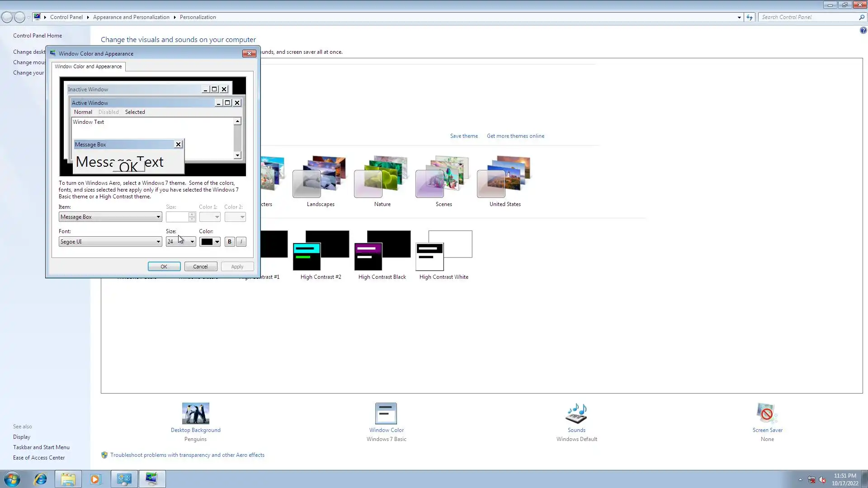This screenshot has height=488, width=868.
Task: Click the Search Control Panel field
Action: click(809, 17)
